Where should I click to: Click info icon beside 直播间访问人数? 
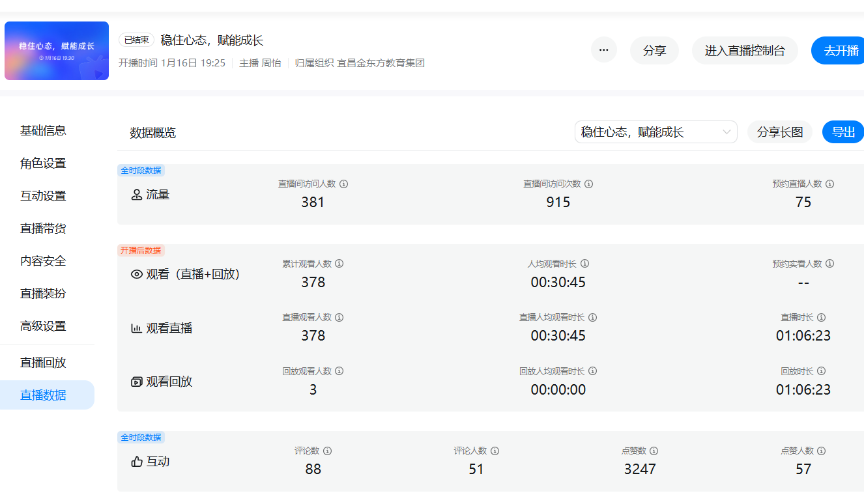pyautogui.click(x=344, y=184)
